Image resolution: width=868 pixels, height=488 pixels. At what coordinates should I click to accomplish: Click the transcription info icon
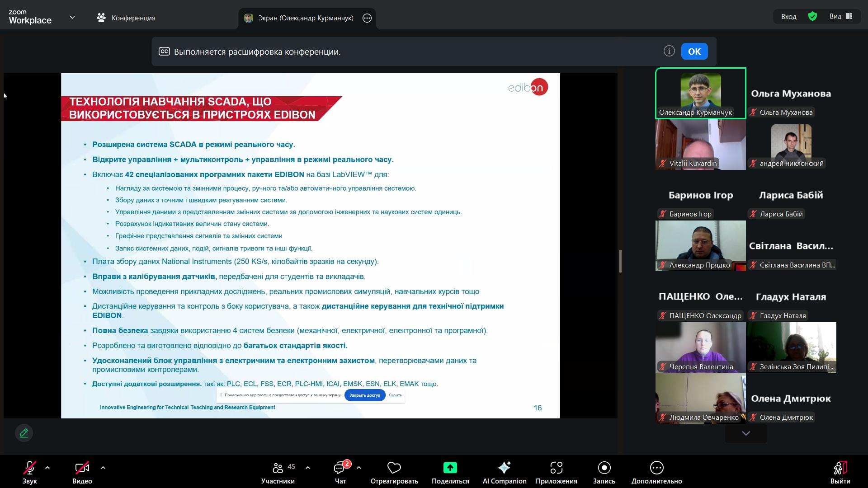tap(669, 51)
